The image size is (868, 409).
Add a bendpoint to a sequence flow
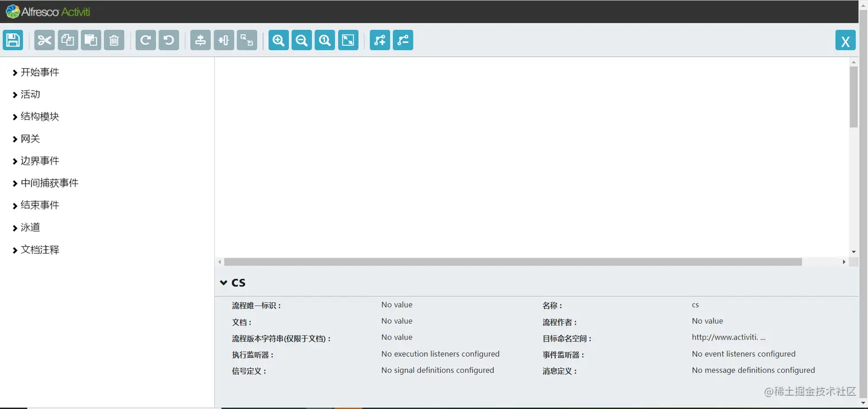[379, 40]
